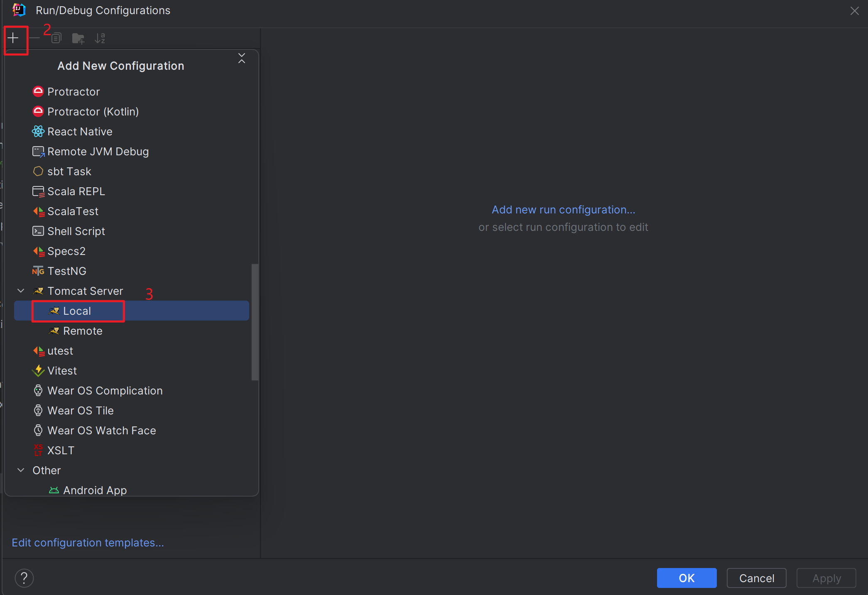Open the help question mark button
Viewport: 868px width, 595px height.
[x=24, y=578]
